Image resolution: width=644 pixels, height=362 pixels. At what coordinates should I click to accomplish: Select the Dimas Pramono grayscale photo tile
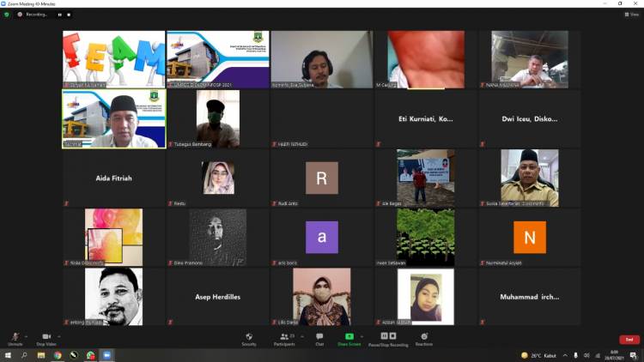click(x=218, y=238)
